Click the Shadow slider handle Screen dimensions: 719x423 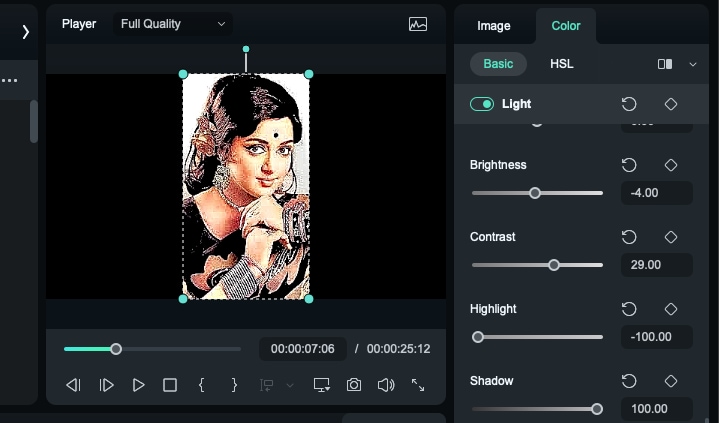click(x=597, y=409)
